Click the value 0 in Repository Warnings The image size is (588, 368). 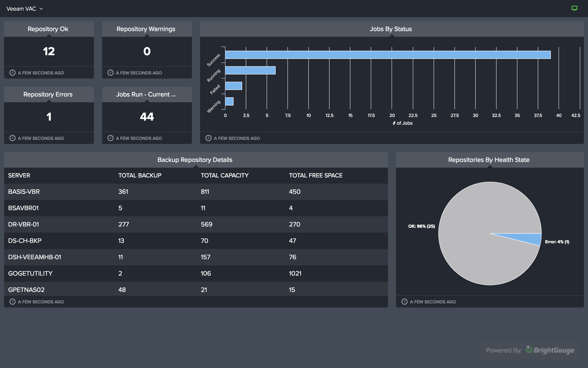(x=147, y=51)
